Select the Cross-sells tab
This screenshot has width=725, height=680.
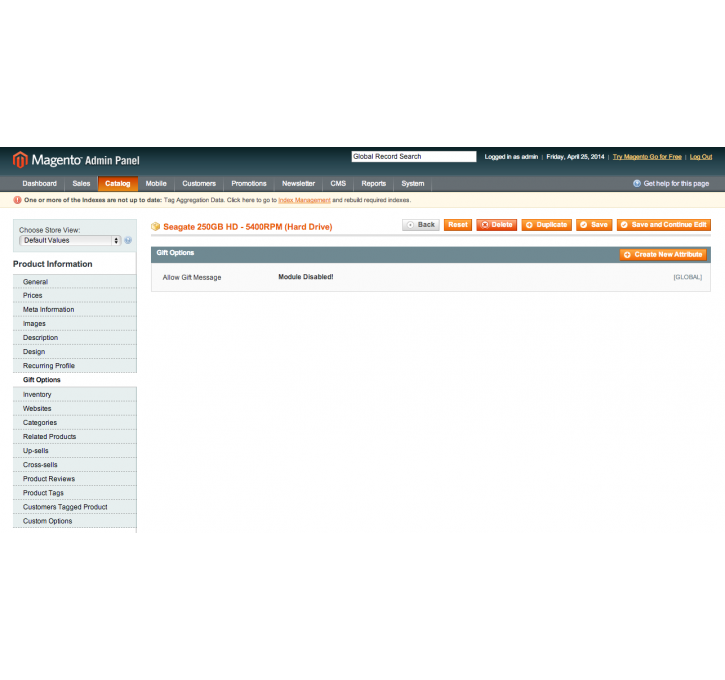pos(75,465)
